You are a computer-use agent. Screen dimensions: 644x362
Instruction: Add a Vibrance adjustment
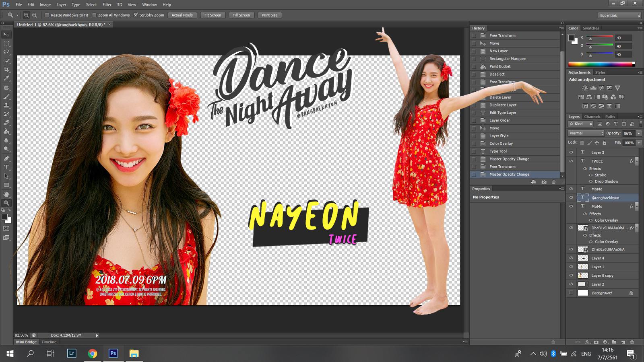click(x=617, y=88)
